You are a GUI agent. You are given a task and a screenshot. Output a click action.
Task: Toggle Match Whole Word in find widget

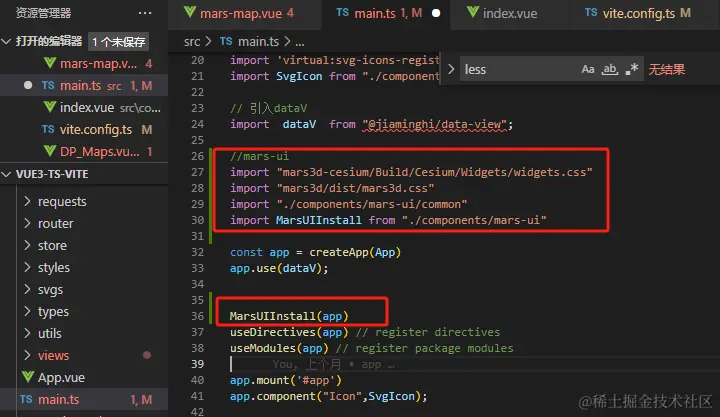[609, 69]
